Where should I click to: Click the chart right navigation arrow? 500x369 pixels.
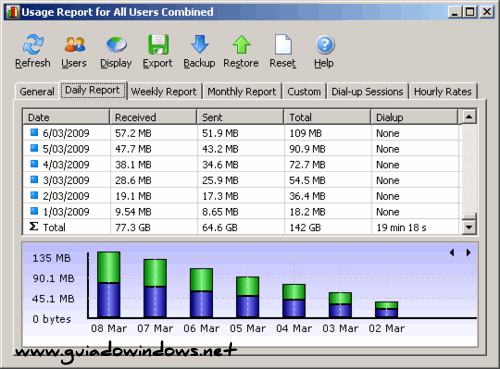pos(468,252)
